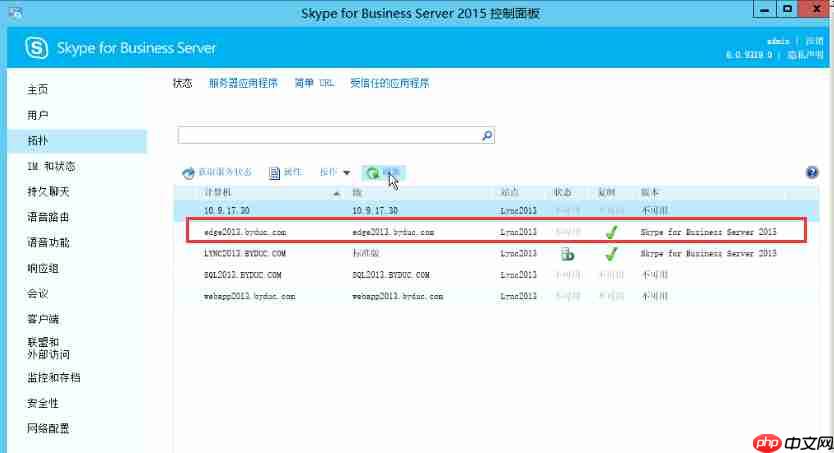Viewport: 834px width, 453px height.
Task: Click the Lync2013 site cell in the SQL2013 row
Action: click(519, 275)
